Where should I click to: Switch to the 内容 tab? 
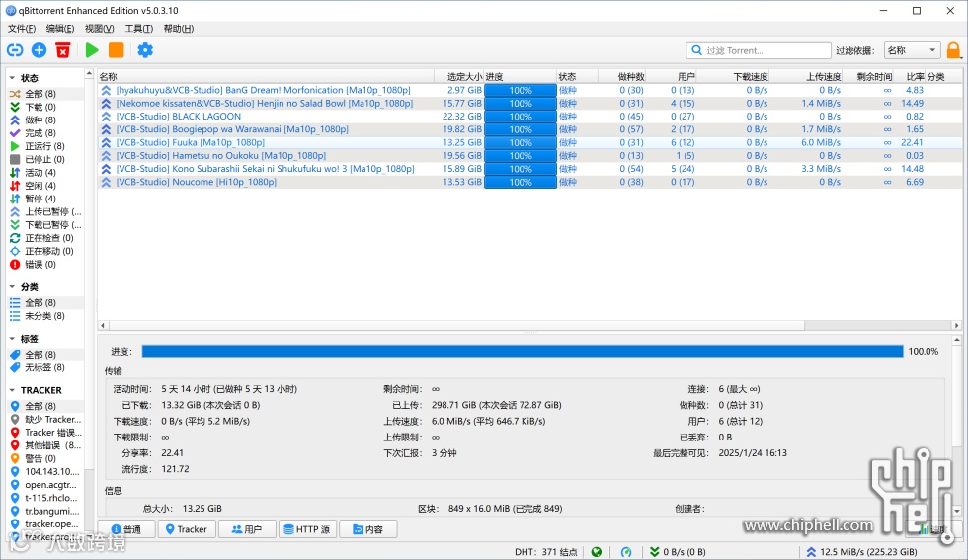(x=367, y=529)
